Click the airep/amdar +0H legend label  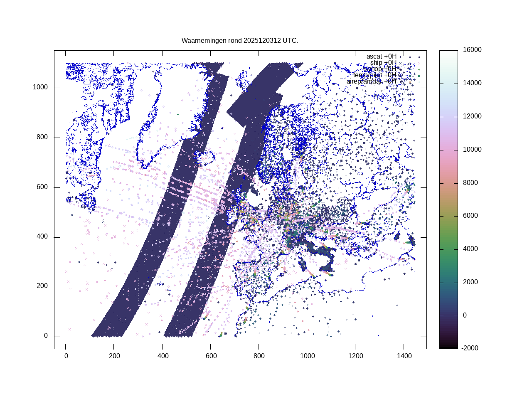pos(371,81)
